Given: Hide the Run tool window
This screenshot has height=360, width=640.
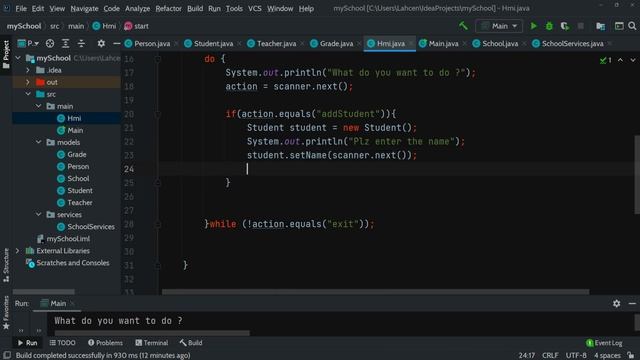Looking at the screenshot, I should coord(632,303).
